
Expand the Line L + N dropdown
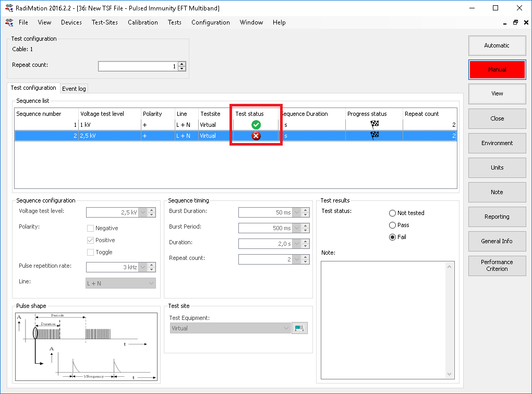click(x=121, y=283)
